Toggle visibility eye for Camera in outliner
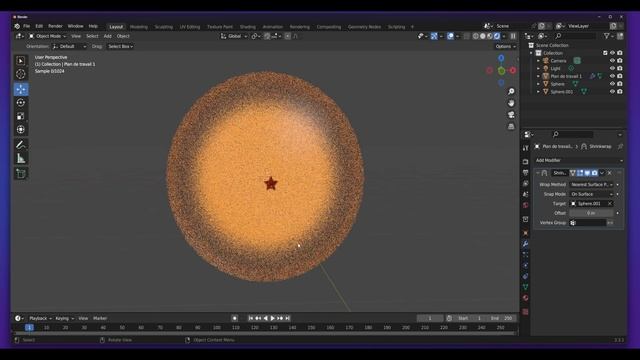 [612, 60]
